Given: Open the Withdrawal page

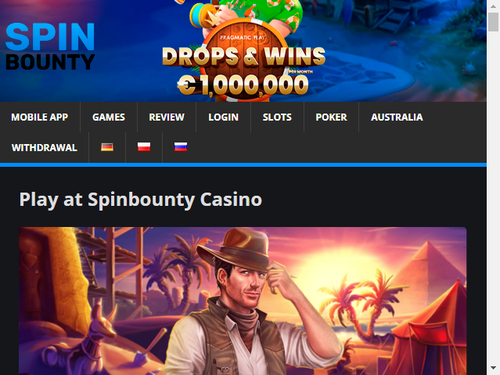Looking at the screenshot, I should coord(44,148).
